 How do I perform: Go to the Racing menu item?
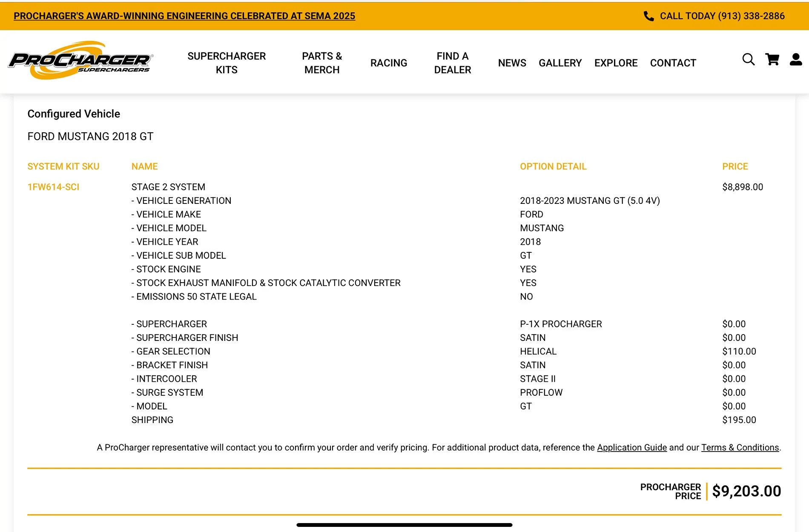389,63
